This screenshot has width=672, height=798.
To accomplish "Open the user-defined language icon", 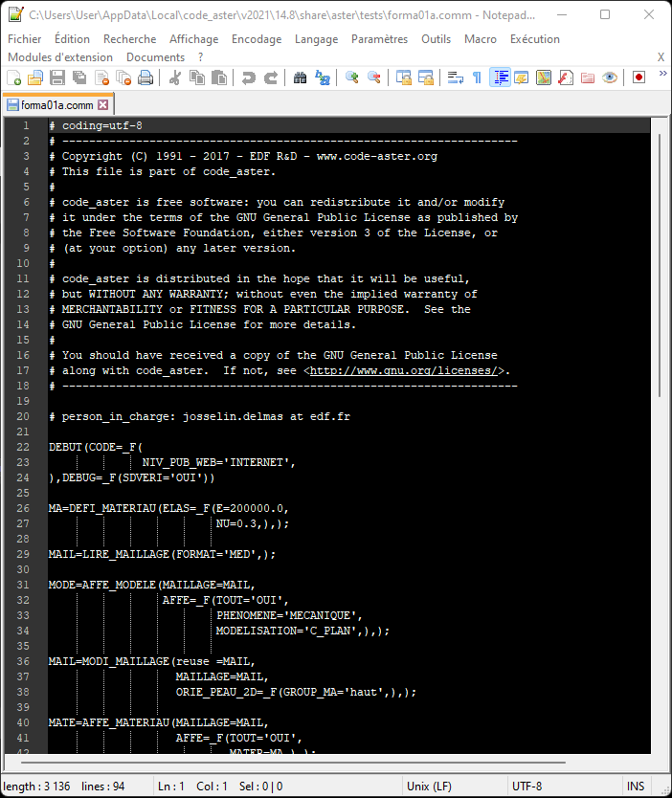I will click(522, 78).
